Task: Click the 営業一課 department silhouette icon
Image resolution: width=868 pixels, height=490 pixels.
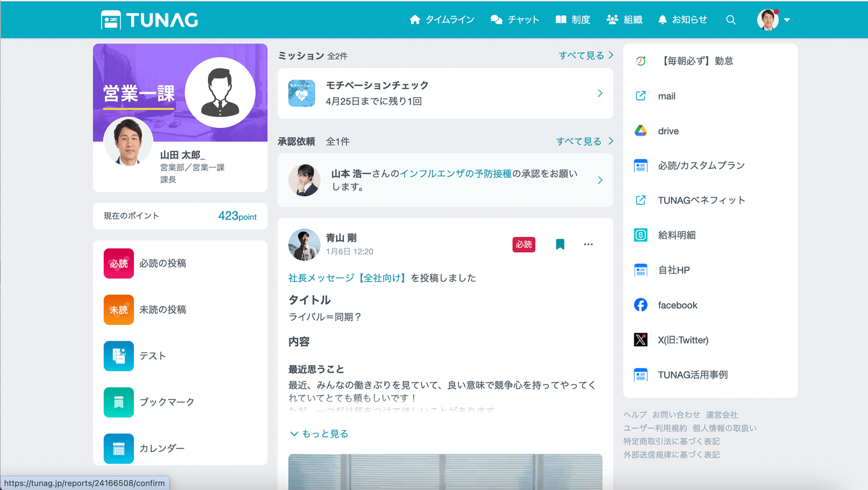Action: (220, 93)
